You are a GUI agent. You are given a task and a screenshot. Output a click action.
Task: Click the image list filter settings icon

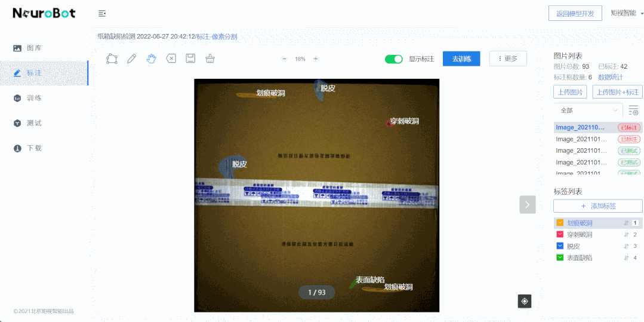pos(633,111)
